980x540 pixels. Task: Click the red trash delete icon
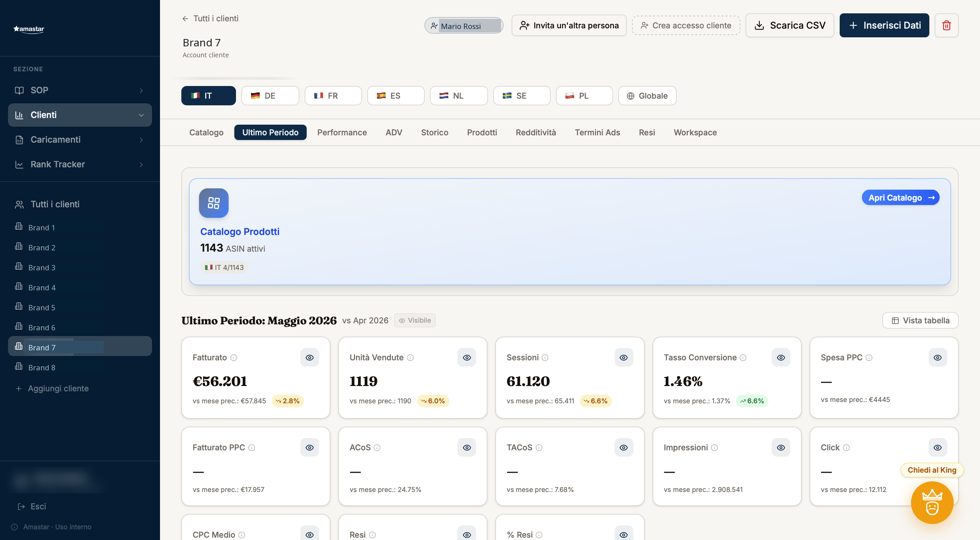coord(946,25)
